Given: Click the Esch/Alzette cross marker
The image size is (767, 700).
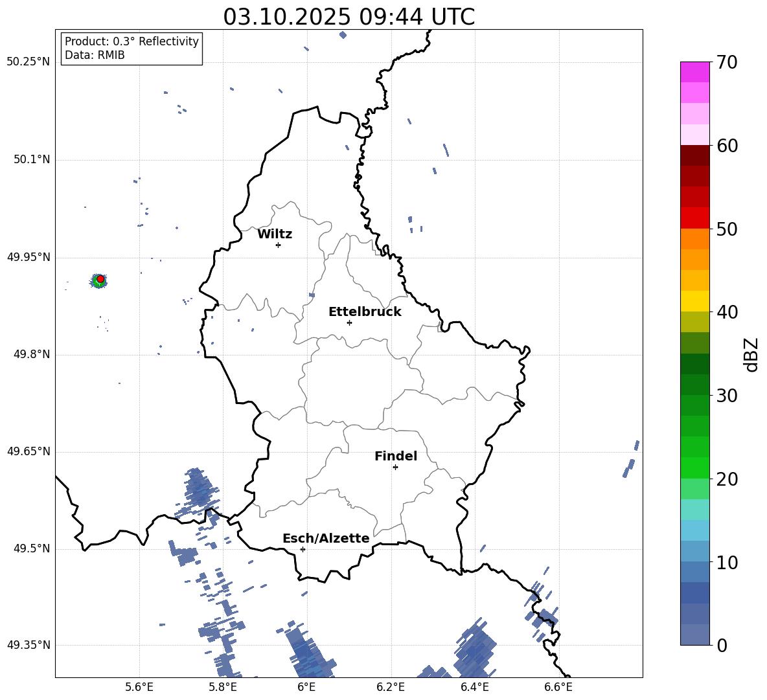Looking at the screenshot, I should point(303,549).
